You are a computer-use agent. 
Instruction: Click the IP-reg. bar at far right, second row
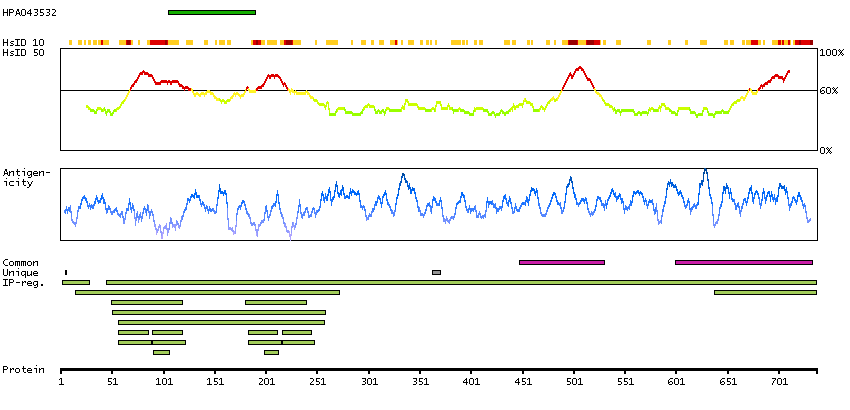[x=764, y=292]
